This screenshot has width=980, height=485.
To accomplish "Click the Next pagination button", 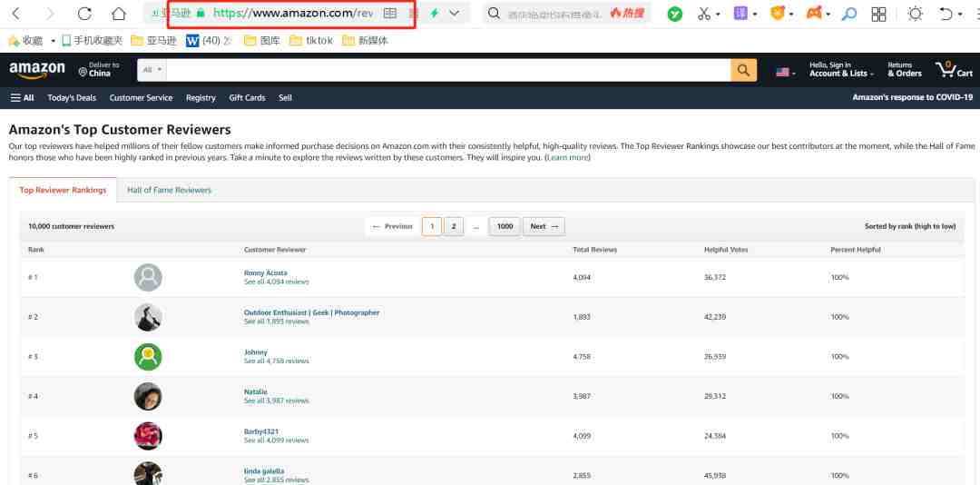I will click(544, 226).
